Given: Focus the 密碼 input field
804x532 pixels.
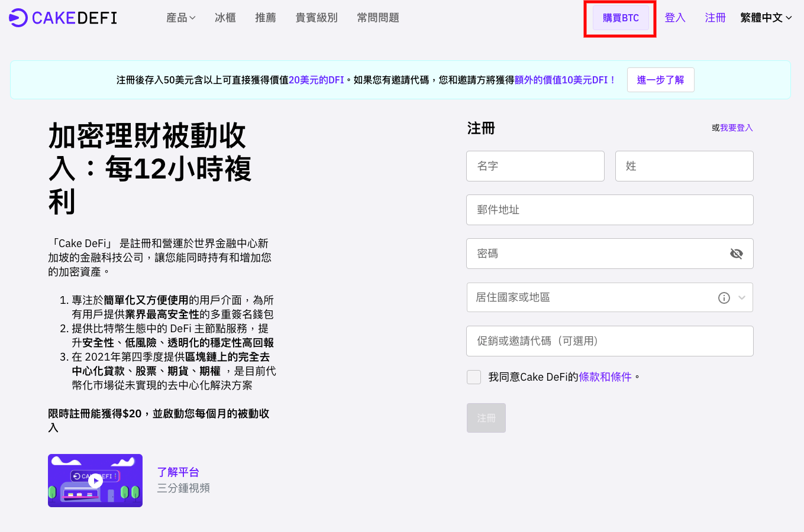Looking at the screenshot, I should click(x=610, y=254).
